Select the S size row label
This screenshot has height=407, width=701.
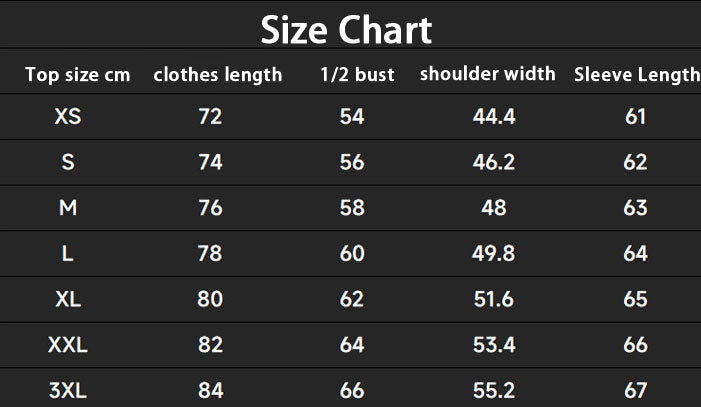point(68,162)
